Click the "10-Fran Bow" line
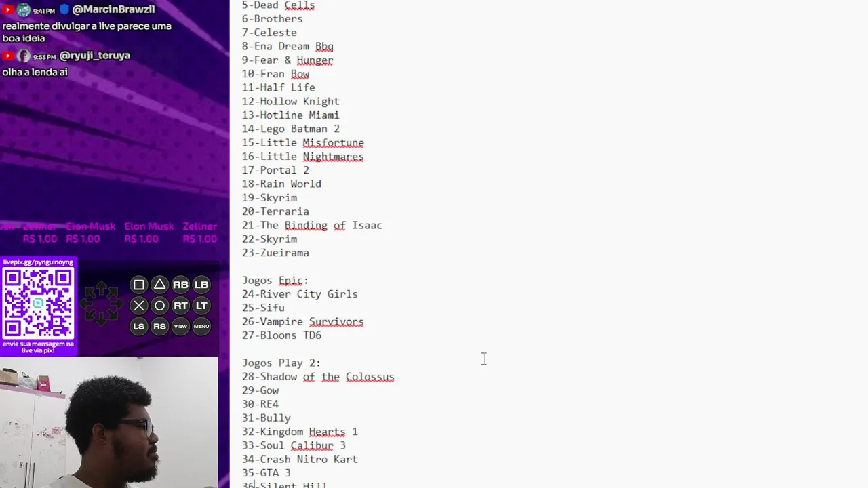 click(275, 74)
